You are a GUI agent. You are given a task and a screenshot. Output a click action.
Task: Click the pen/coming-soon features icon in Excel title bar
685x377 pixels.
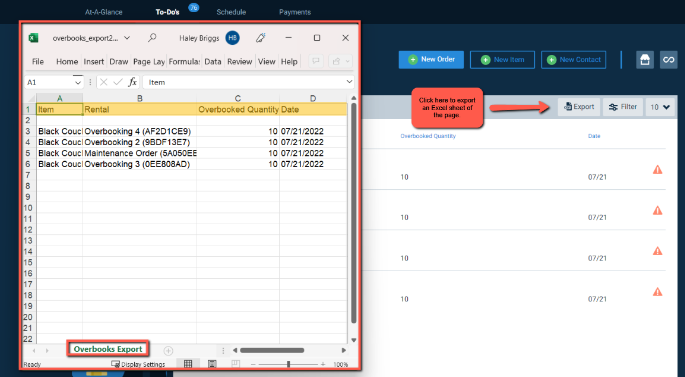[x=261, y=38]
